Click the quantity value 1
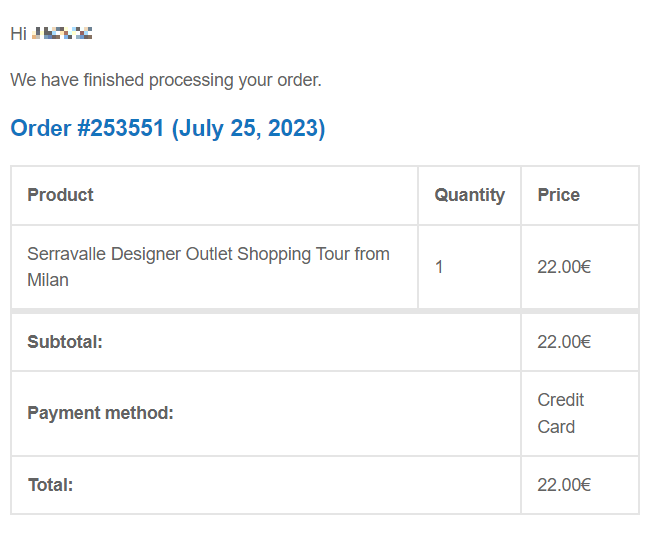650x539 pixels. [439, 267]
